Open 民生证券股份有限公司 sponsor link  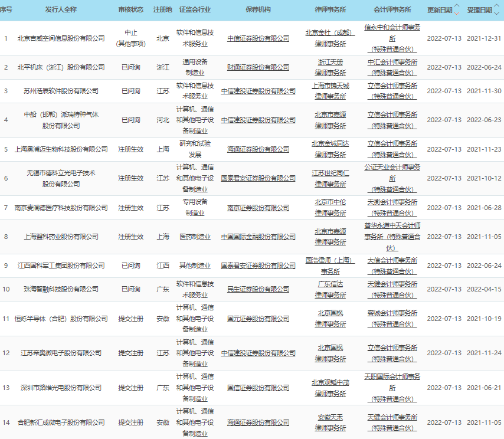pyautogui.click(x=258, y=289)
